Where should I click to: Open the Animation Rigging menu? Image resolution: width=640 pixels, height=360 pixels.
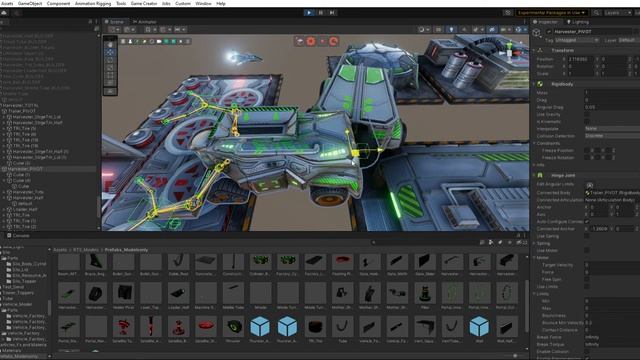[93, 3]
